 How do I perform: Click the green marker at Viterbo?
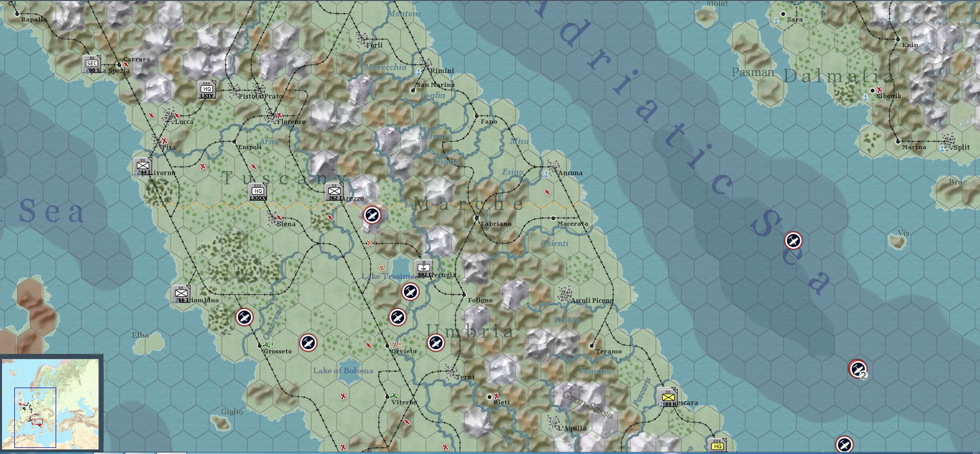coord(394,396)
